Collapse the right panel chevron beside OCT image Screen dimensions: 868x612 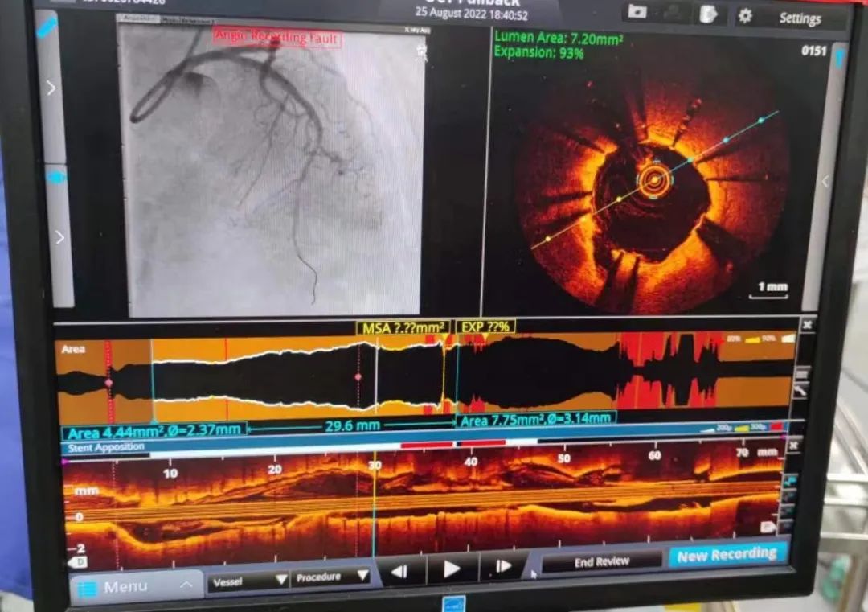825,182
